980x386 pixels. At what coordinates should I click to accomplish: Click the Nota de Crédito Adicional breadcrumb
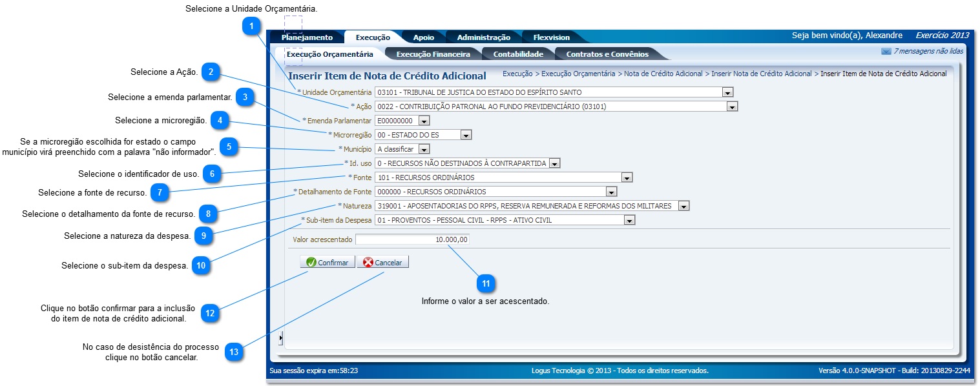(x=663, y=74)
